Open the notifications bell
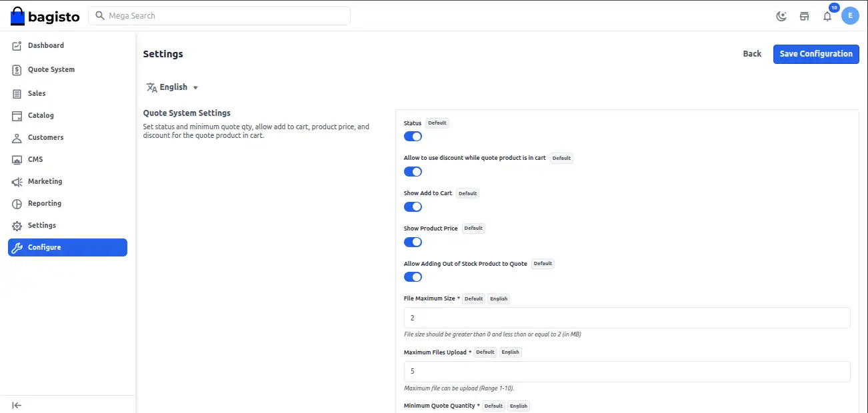 pyautogui.click(x=827, y=16)
